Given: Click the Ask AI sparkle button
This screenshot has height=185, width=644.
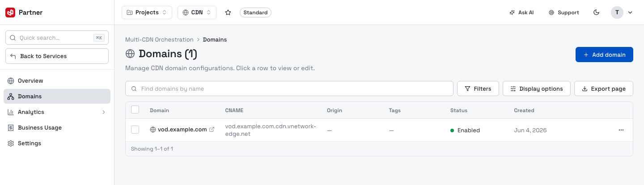Looking at the screenshot, I should [x=521, y=13].
